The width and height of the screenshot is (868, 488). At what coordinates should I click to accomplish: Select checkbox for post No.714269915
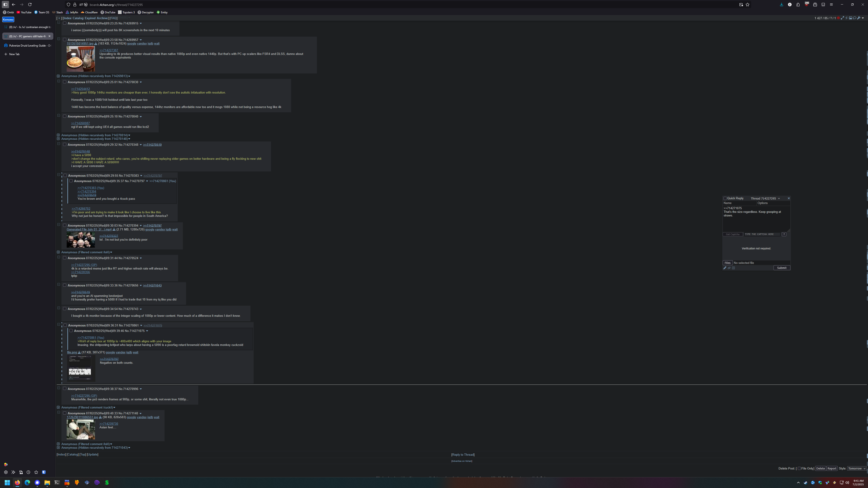tap(65, 23)
